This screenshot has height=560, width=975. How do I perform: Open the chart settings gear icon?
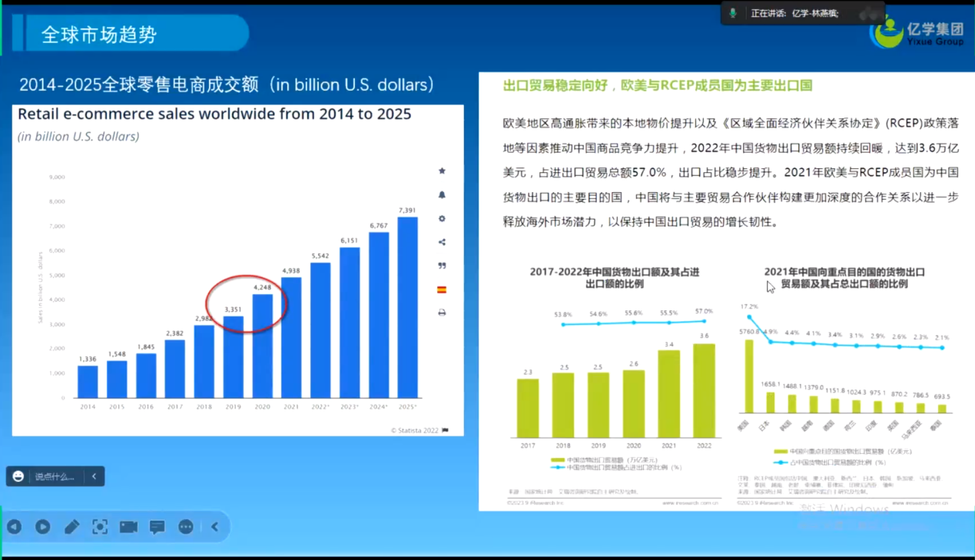(x=442, y=219)
